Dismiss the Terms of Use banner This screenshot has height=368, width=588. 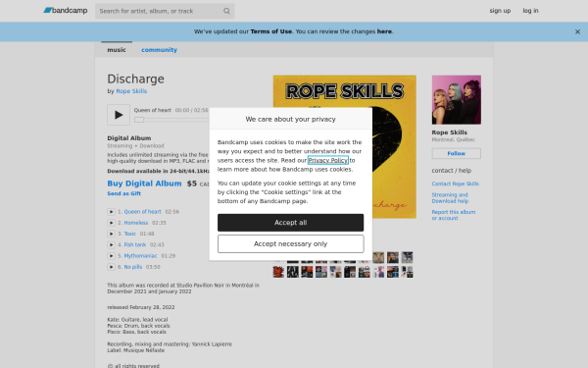pyautogui.click(x=577, y=32)
